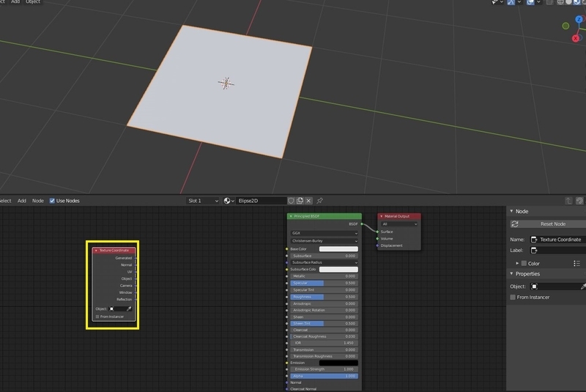586x392 pixels.
Task: Switch to solid viewport shading
Action: [568, 2]
